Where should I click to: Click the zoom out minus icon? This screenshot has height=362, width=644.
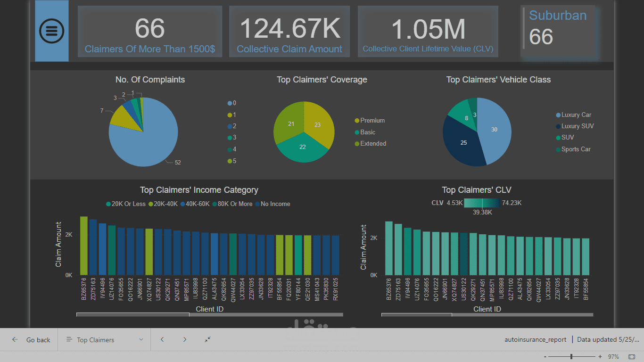[545, 357]
